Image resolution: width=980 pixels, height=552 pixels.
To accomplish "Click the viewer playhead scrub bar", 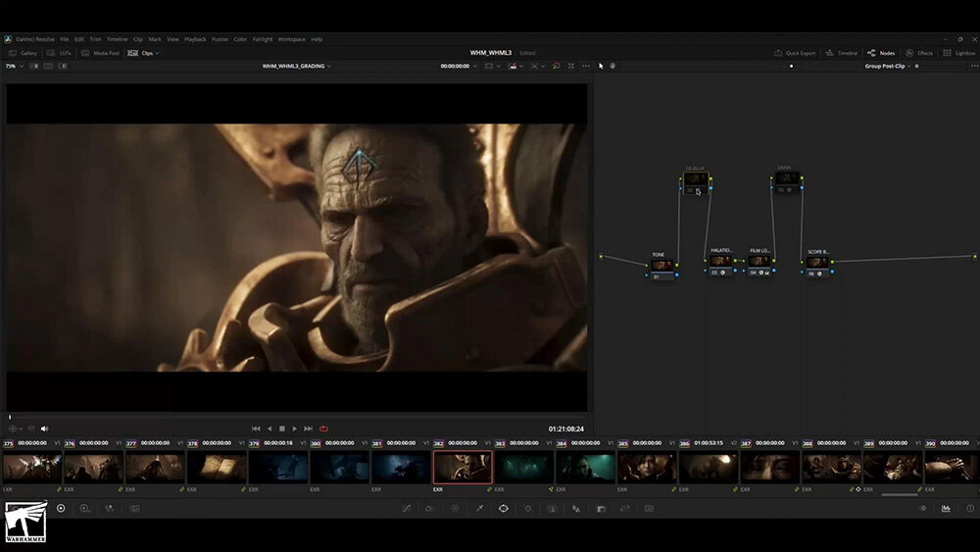I will [294, 417].
